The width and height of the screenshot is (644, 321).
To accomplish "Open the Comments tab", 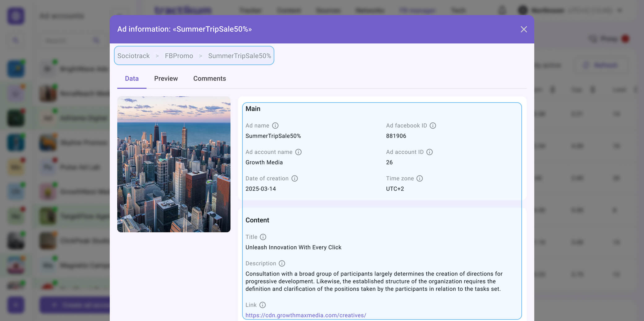I will [x=210, y=78].
